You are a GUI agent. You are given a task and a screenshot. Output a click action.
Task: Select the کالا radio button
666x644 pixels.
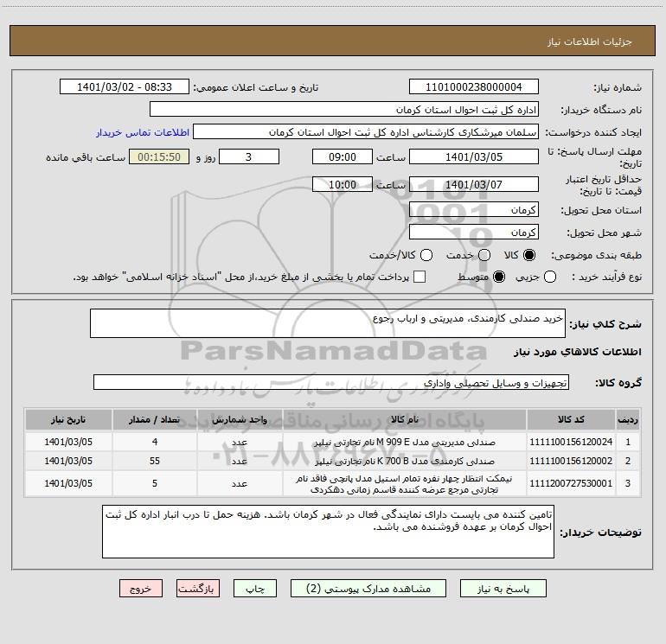click(529, 255)
